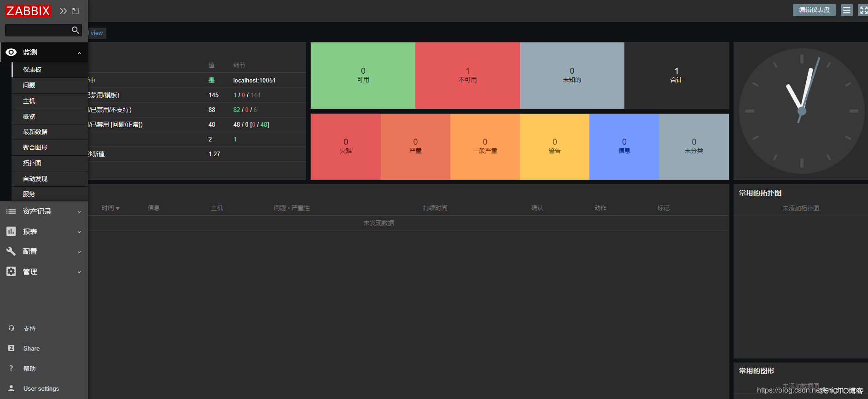Open 最新数据 latest data menu item
Viewport: 868px width, 399px height.
coord(35,132)
